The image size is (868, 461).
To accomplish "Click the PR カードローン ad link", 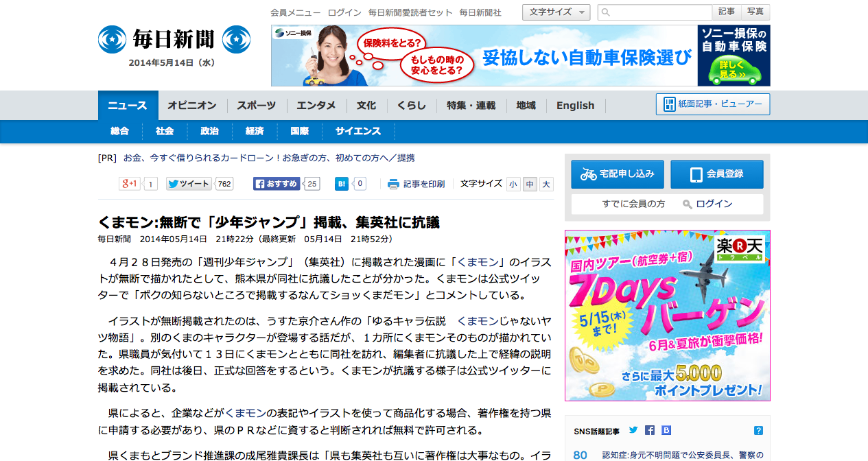I will pyautogui.click(x=269, y=158).
